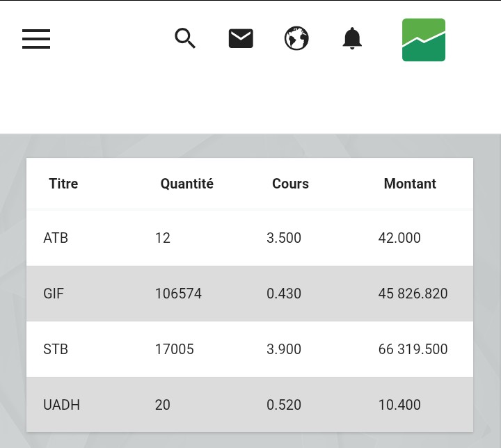Click the globe language icon
This screenshot has width=501, height=448.
pos(296,39)
